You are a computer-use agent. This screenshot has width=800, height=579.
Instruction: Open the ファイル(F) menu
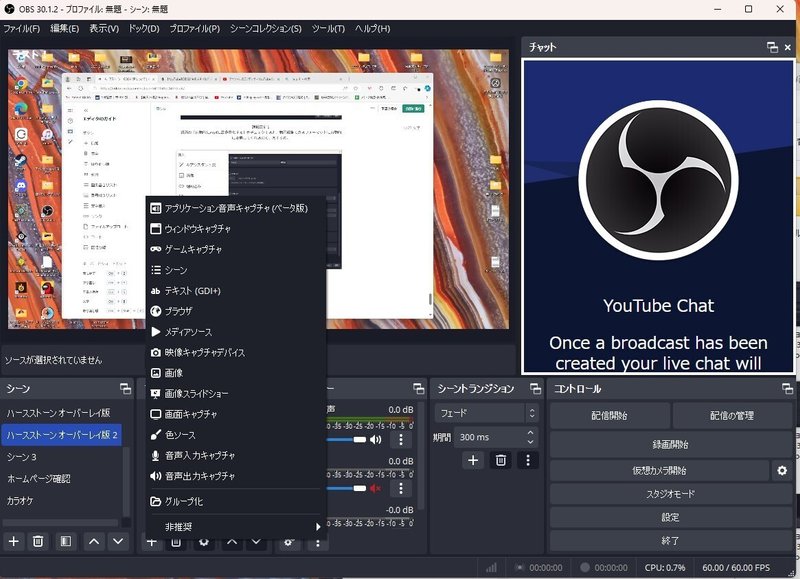tap(21, 29)
